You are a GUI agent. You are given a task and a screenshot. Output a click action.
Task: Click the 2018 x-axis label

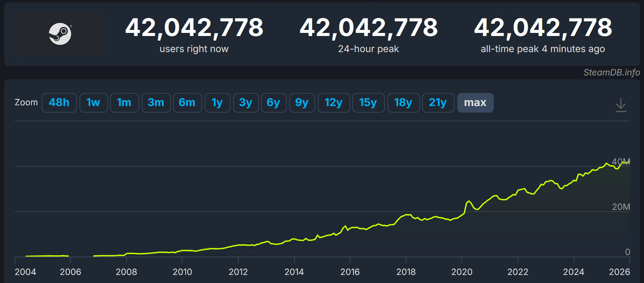click(x=406, y=272)
